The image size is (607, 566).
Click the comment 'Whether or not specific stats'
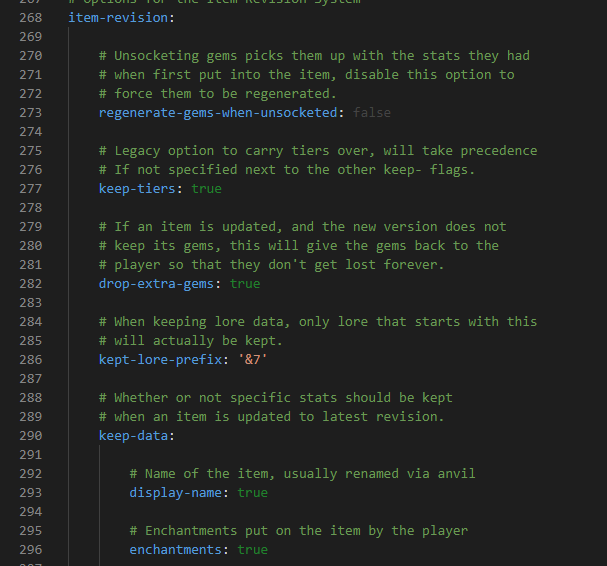click(275, 398)
